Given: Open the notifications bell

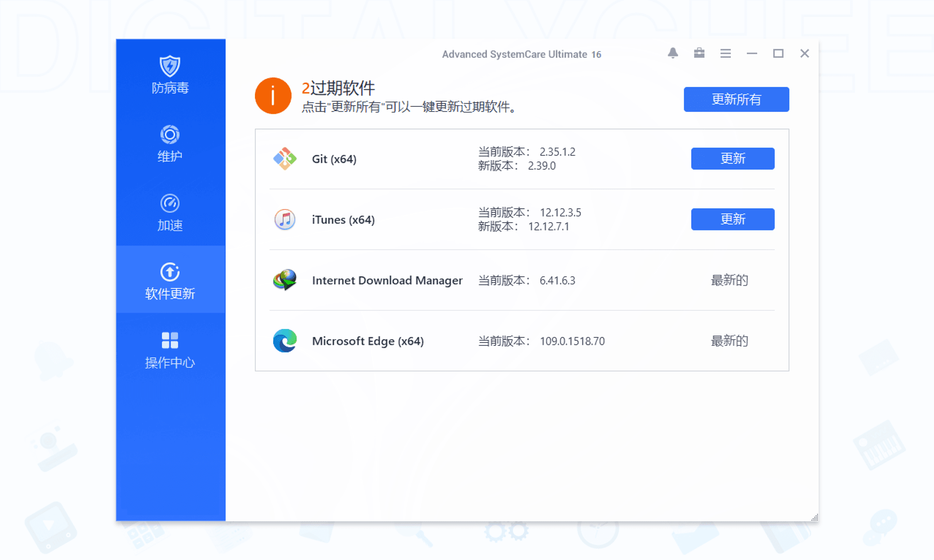Looking at the screenshot, I should (x=672, y=53).
